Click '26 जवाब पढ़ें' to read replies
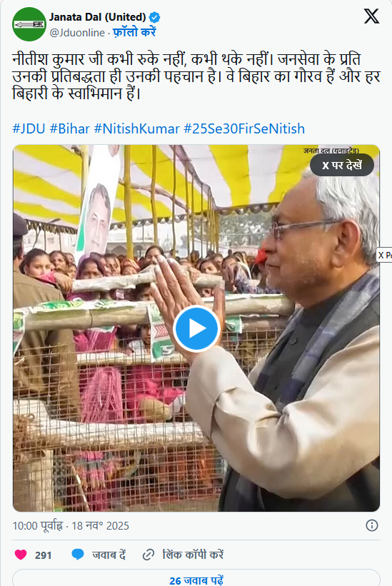 tap(196, 579)
